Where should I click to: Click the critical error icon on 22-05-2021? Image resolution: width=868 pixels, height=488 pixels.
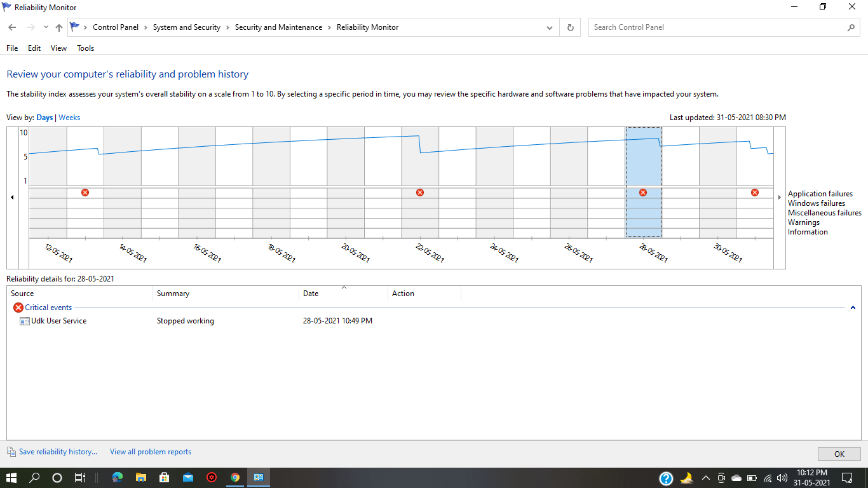coord(420,193)
